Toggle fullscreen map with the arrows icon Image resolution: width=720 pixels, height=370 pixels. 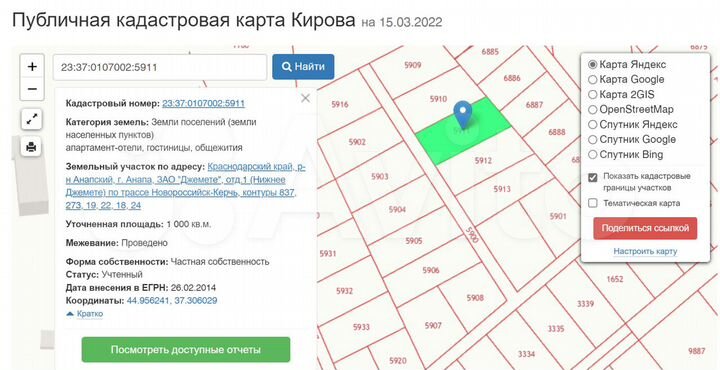(x=32, y=120)
